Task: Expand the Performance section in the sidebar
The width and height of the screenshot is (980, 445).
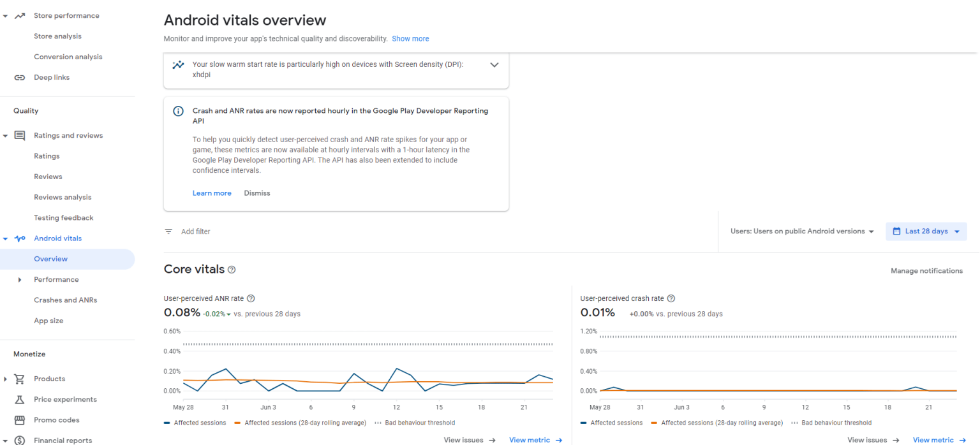Action: click(19, 279)
